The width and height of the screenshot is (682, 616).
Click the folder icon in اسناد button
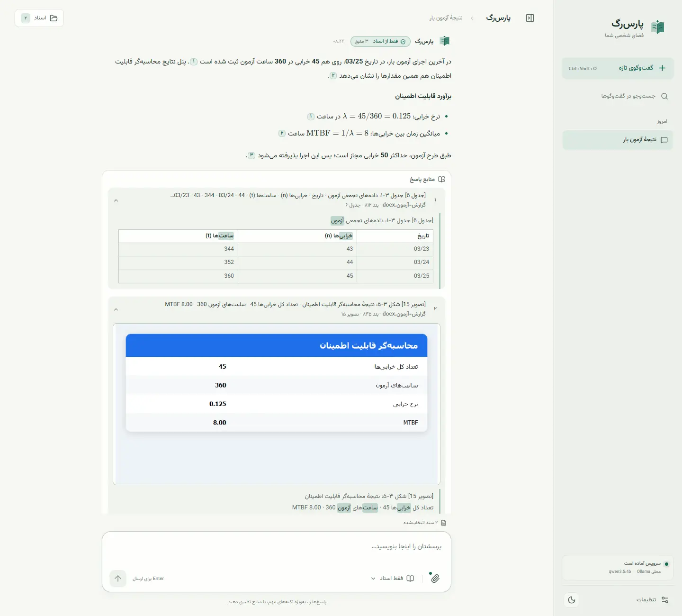(x=54, y=18)
